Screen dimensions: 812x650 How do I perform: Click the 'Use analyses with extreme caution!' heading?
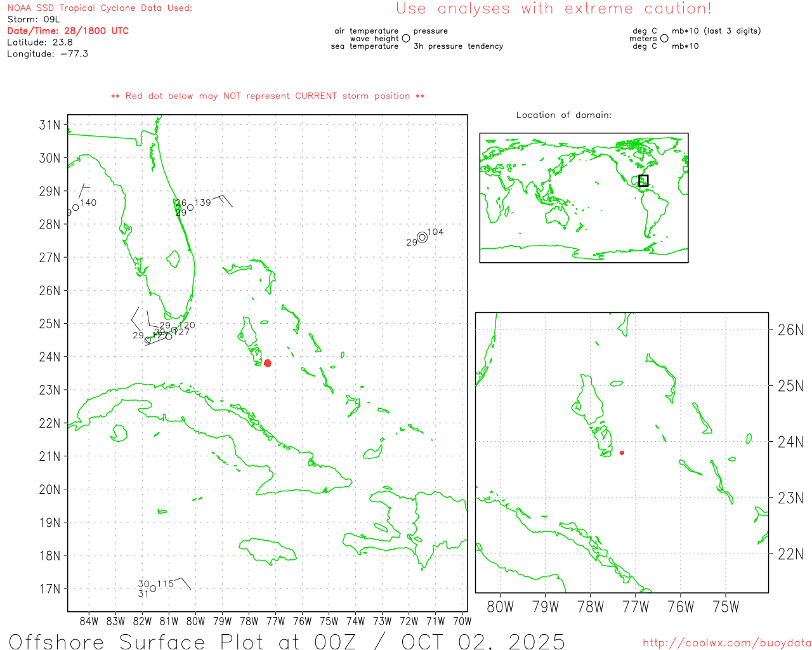pyautogui.click(x=553, y=9)
